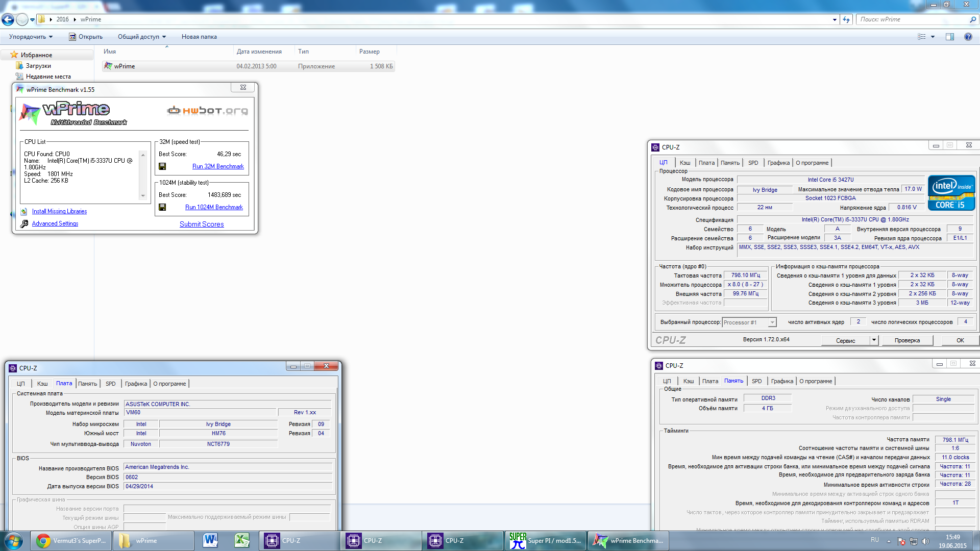Open SPD tab in mainboard CPU-Z window

pos(110,384)
